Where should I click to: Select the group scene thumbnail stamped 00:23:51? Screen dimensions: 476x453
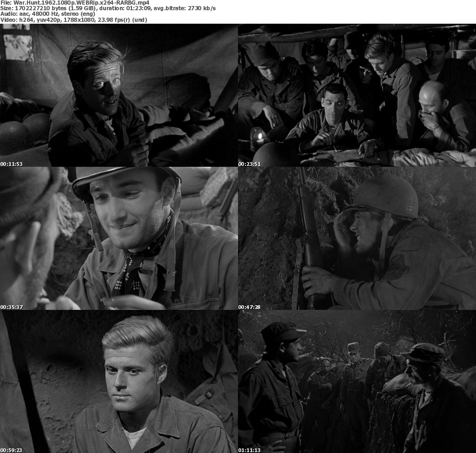pyautogui.click(x=357, y=95)
